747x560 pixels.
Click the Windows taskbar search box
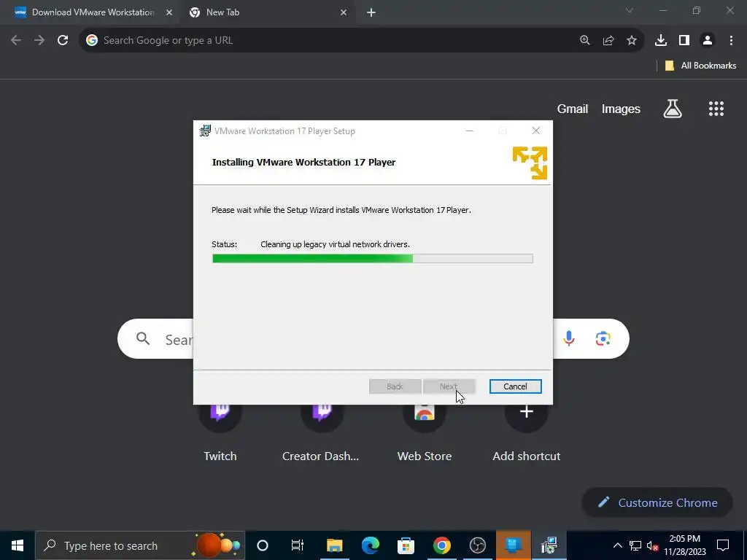point(140,545)
